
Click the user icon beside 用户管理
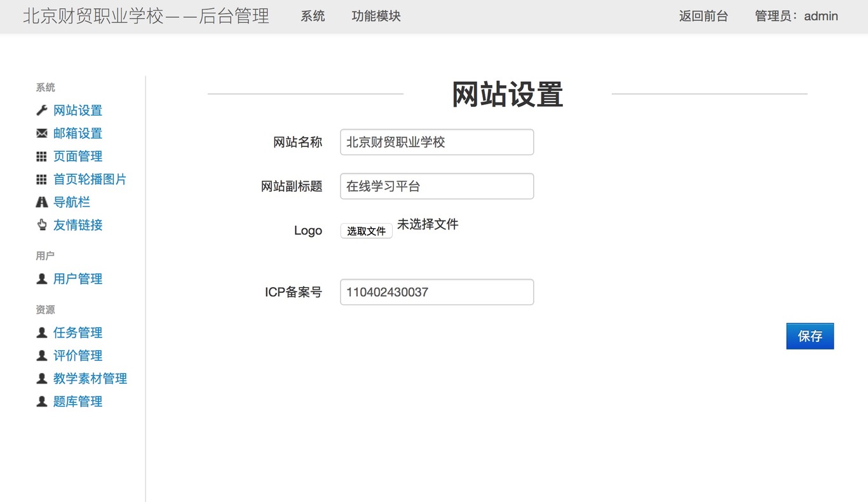coord(42,279)
